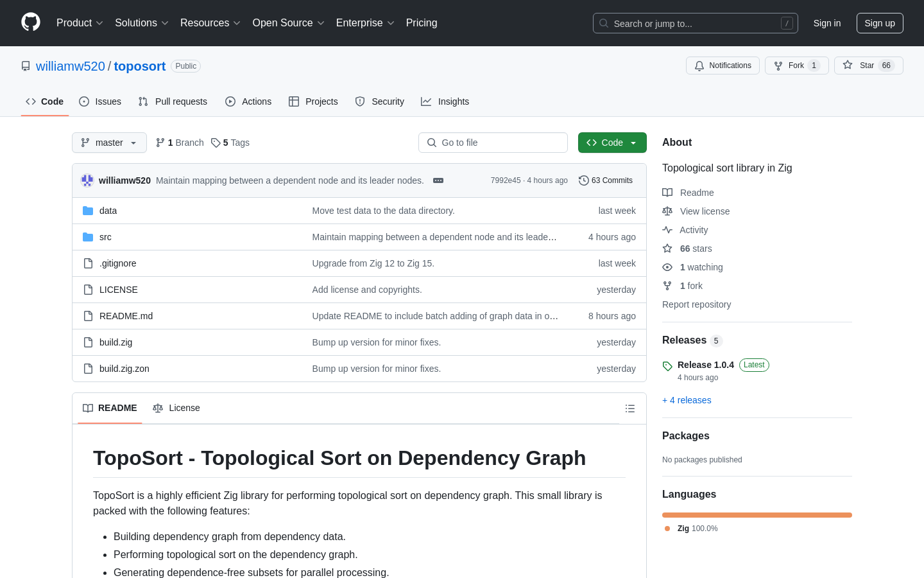This screenshot has width=924, height=578.
Task: Switch to the Issues tab
Action: click(x=100, y=101)
